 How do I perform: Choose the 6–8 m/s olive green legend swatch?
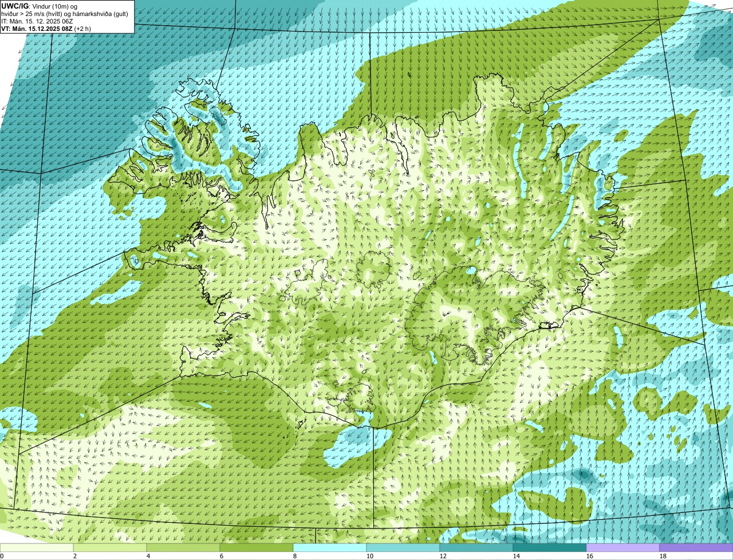coord(257,548)
